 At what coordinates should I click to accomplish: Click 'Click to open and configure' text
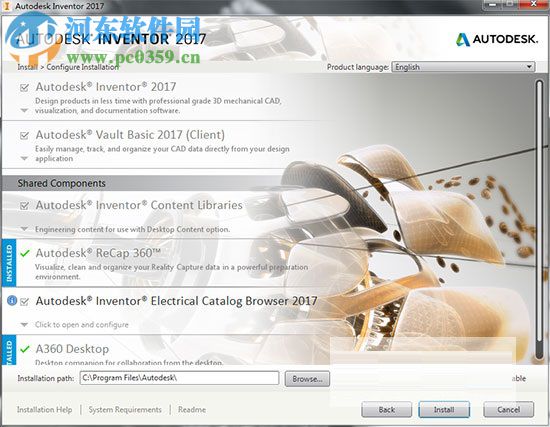82,325
